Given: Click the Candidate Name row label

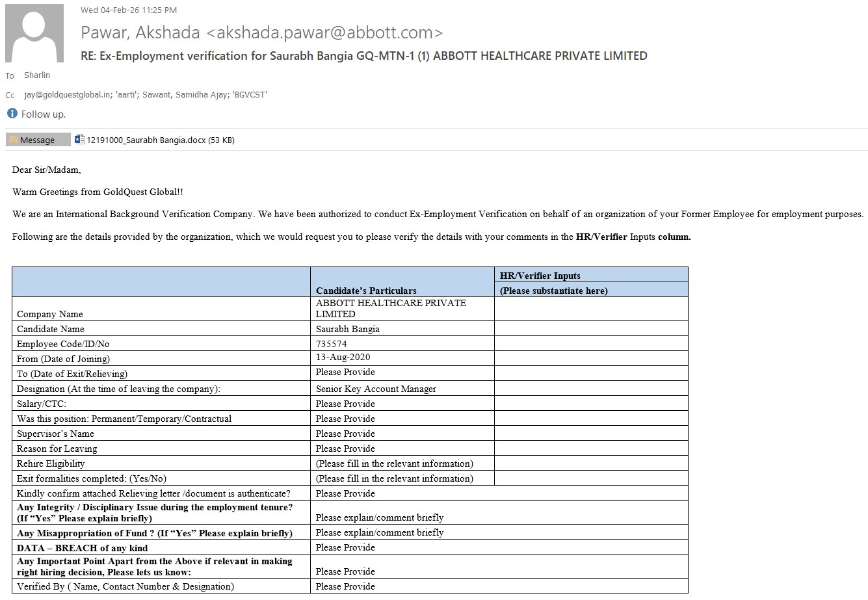Looking at the screenshot, I should (x=51, y=329).
